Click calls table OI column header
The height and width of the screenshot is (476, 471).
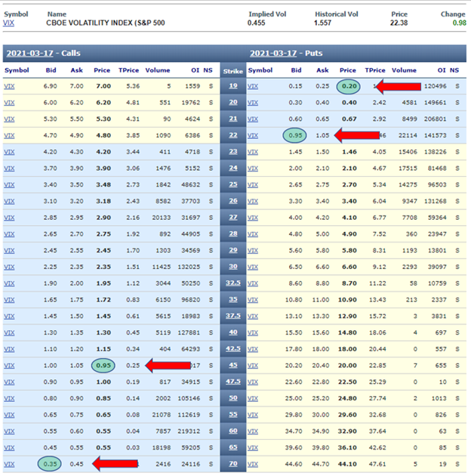tap(195, 70)
